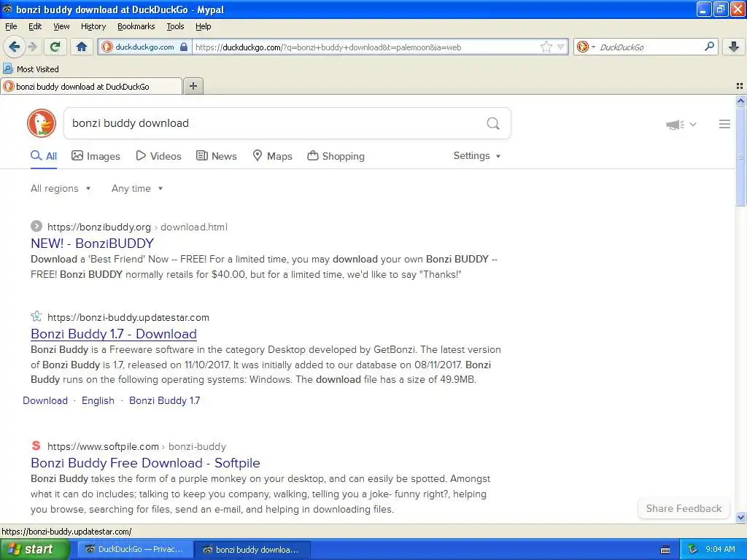This screenshot has height=560, width=747.
Task: Click the Softpile S favicon
Action: pos(36,446)
